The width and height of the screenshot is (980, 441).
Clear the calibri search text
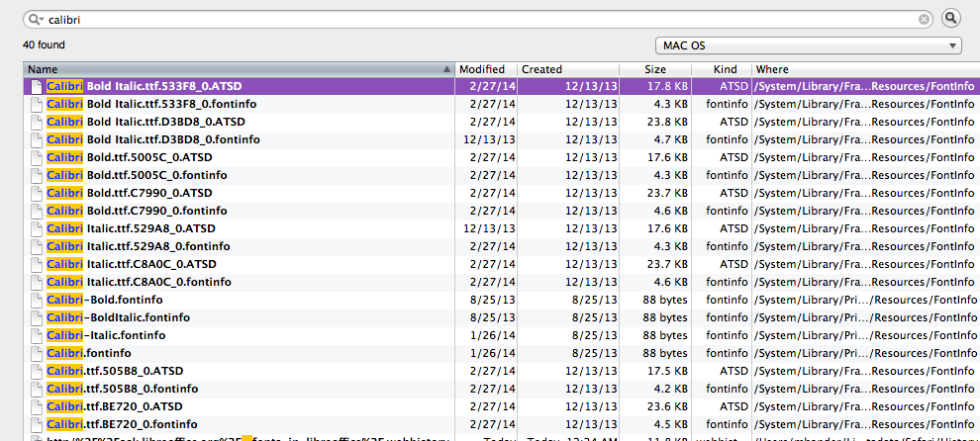pos(924,20)
